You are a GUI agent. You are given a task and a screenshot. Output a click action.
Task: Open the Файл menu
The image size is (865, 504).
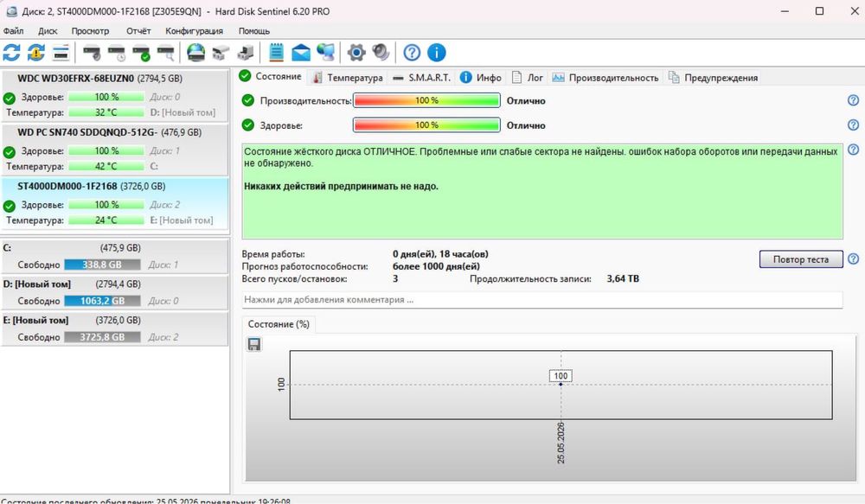click(x=13, y=31)
